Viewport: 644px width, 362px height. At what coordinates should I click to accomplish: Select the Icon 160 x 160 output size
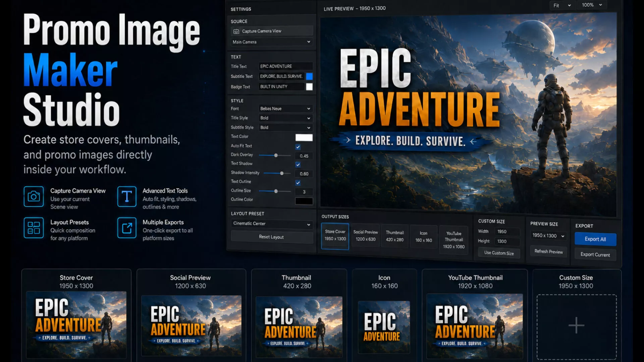click(424, 237)
